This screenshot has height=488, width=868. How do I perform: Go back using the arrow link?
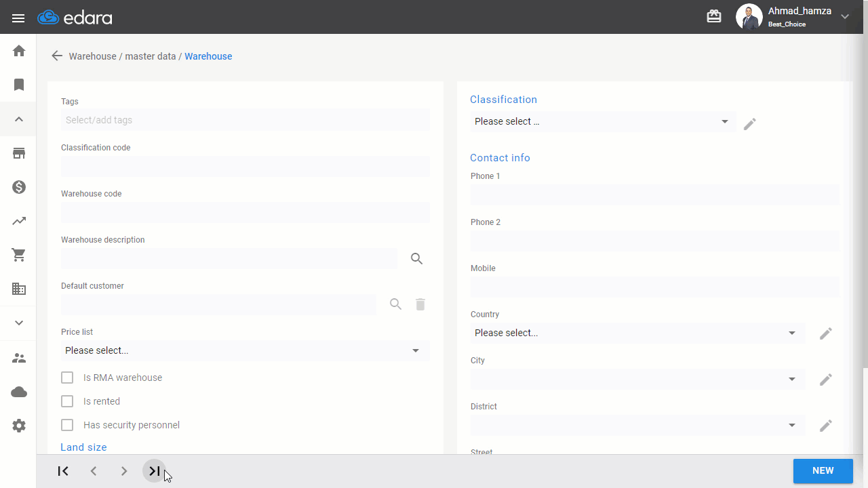[57, 56]
